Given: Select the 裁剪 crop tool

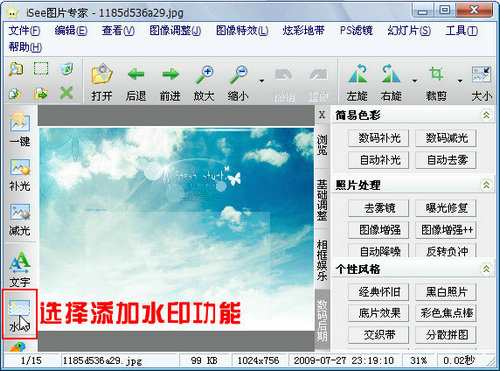Looking at the screenshot, I should point(436,73).
